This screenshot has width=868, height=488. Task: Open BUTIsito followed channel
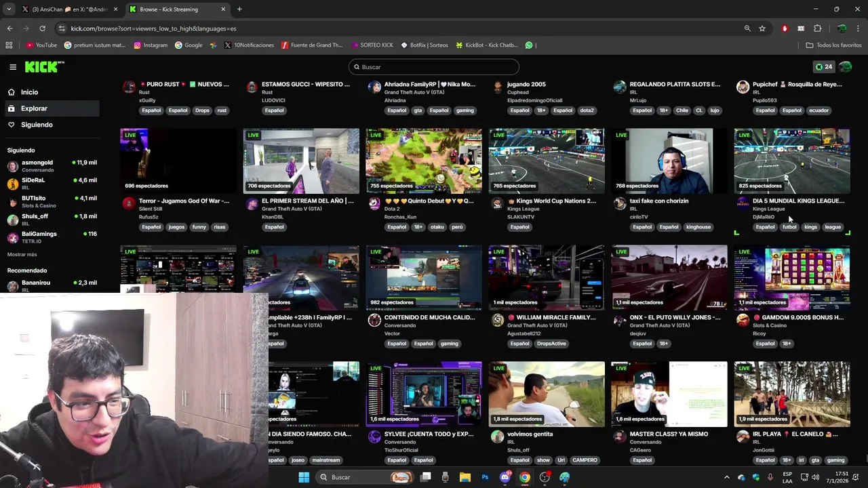[x=52, y=202]
